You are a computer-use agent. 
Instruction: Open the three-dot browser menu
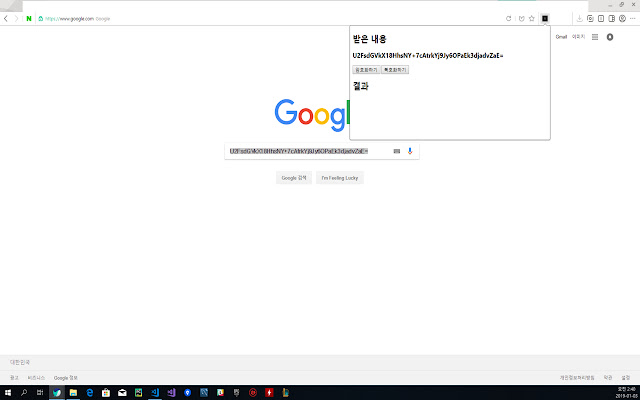click(x=633, y=18)
